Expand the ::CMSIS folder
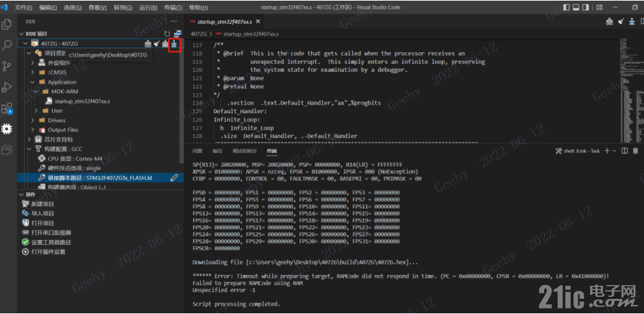This screenshot has width=644, height=314. [x=32, y=73]
